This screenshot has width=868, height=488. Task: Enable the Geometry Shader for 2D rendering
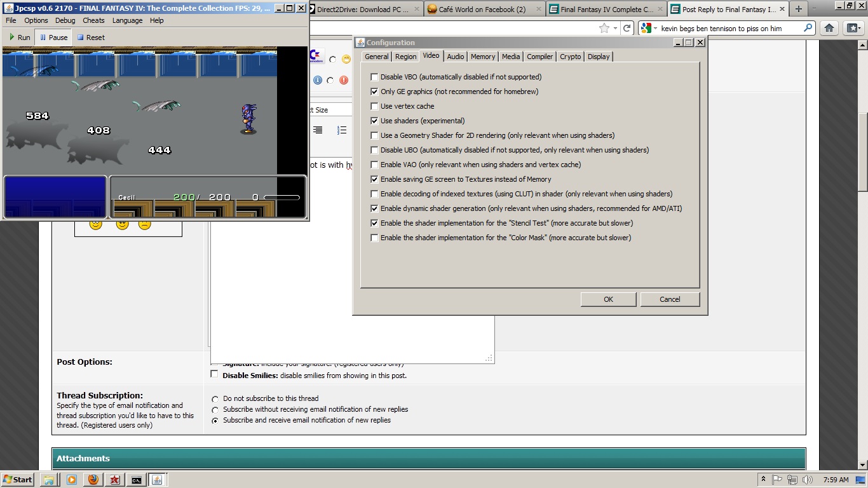pos(374,135)
